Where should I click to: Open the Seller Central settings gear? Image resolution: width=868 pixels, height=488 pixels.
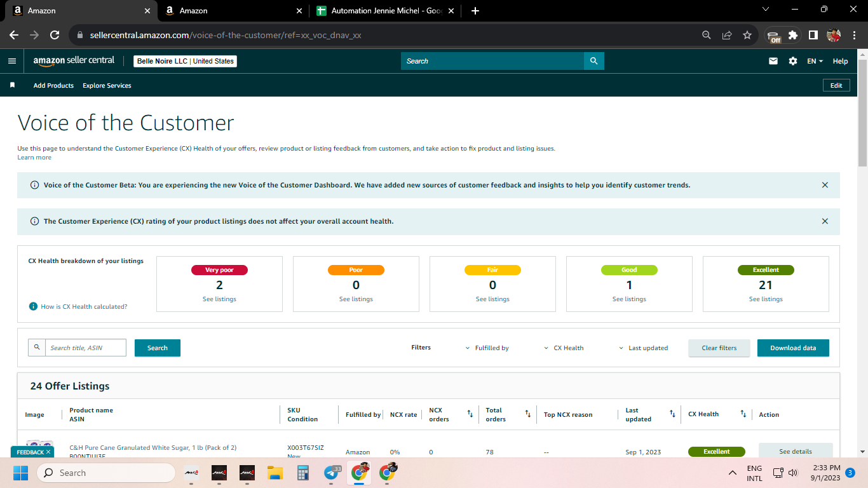click(793, 61)
